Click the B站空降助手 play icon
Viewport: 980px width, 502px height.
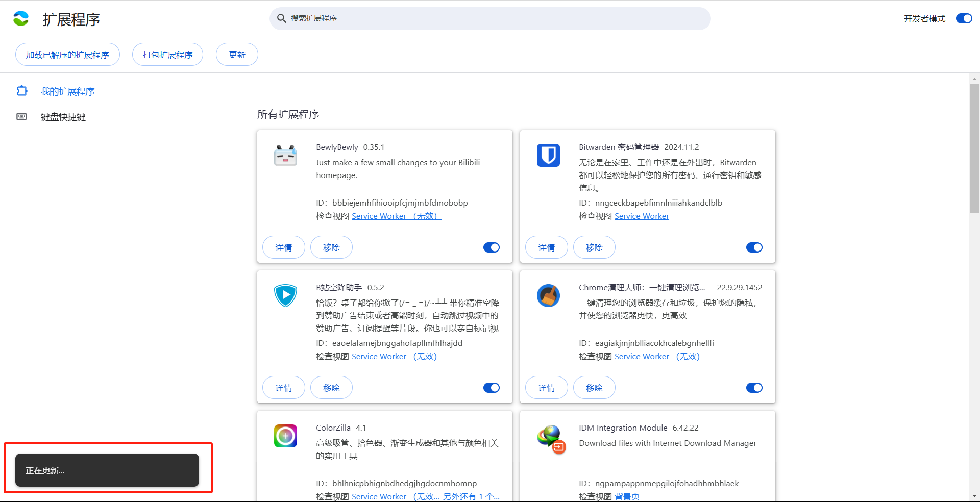pyautogui.click(x=285, y=295)
